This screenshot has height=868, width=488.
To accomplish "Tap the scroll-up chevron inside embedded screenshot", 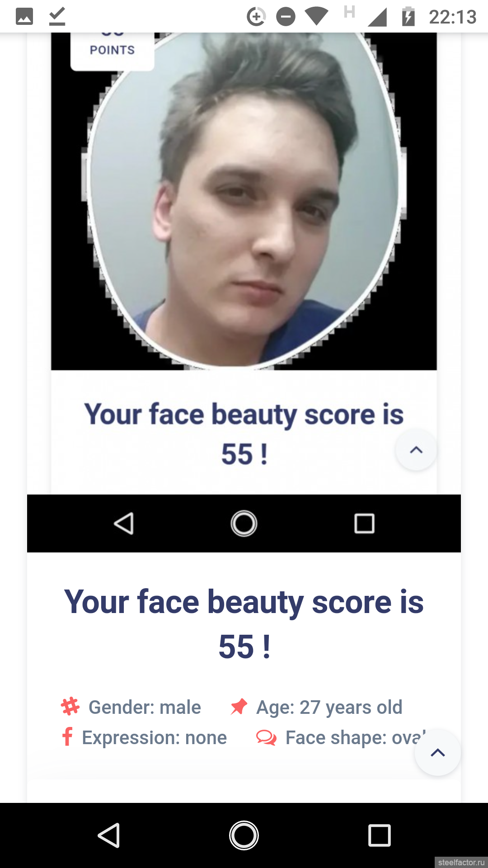I will coord(416,450).
